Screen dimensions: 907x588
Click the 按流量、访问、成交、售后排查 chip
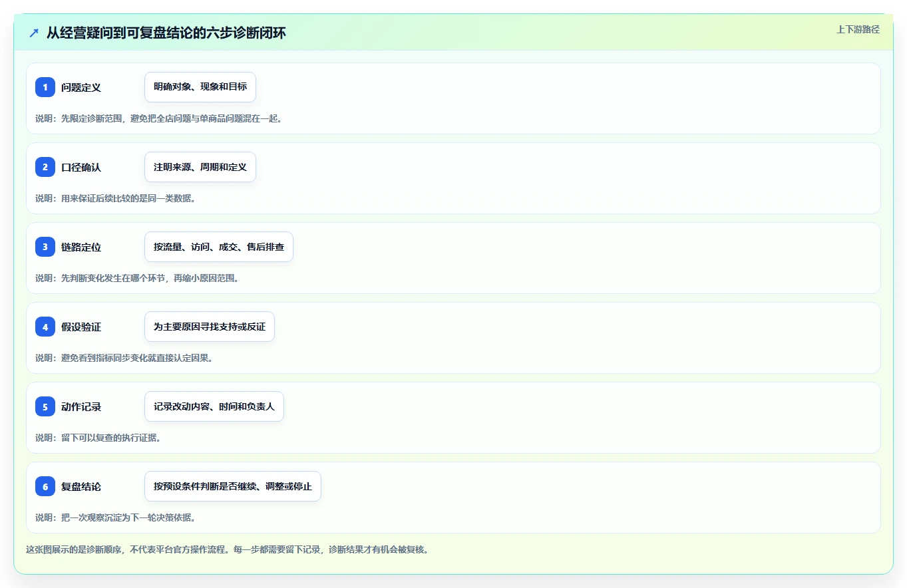(219, 247)
